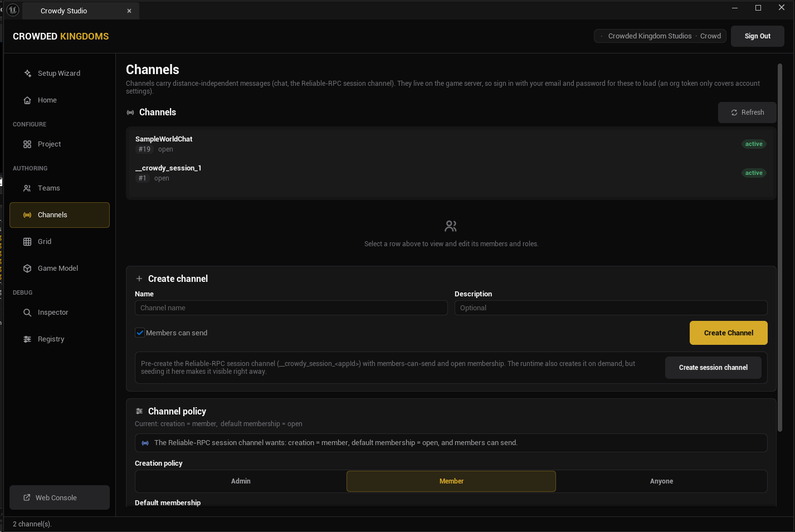Click the Channel name input field
795x532 pixels.
point(291,308)
